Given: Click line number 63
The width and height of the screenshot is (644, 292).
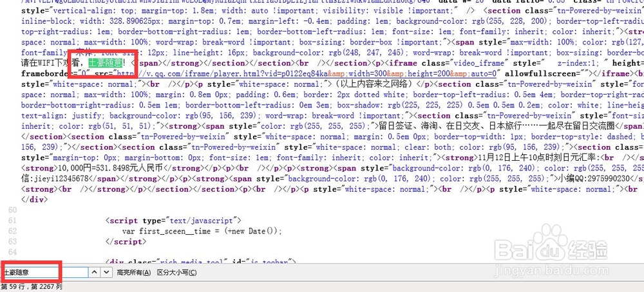Looking at the screenshot, I should tap(12, 242).
